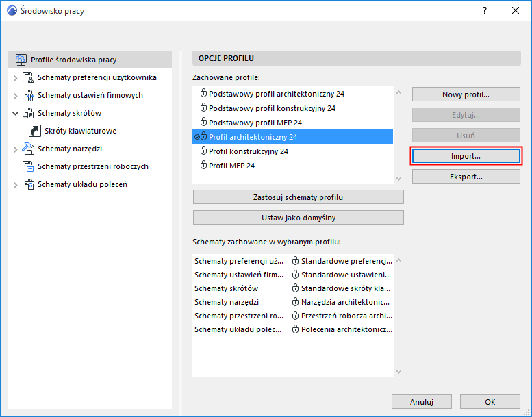Expand Schematy ustawień firmowych tree node
532x417 pixels.
point(15,96)
